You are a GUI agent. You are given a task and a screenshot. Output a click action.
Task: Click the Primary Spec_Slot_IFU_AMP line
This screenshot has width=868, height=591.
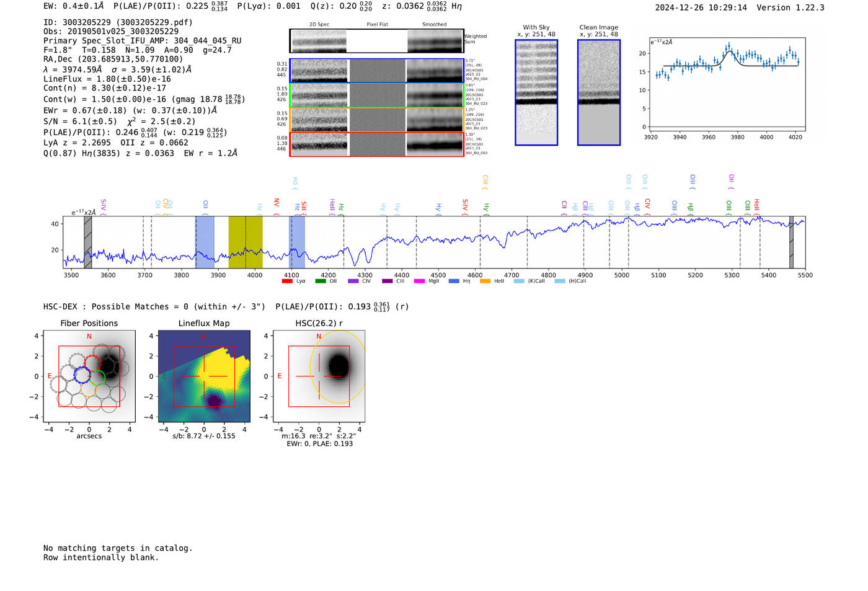(143, 40)
